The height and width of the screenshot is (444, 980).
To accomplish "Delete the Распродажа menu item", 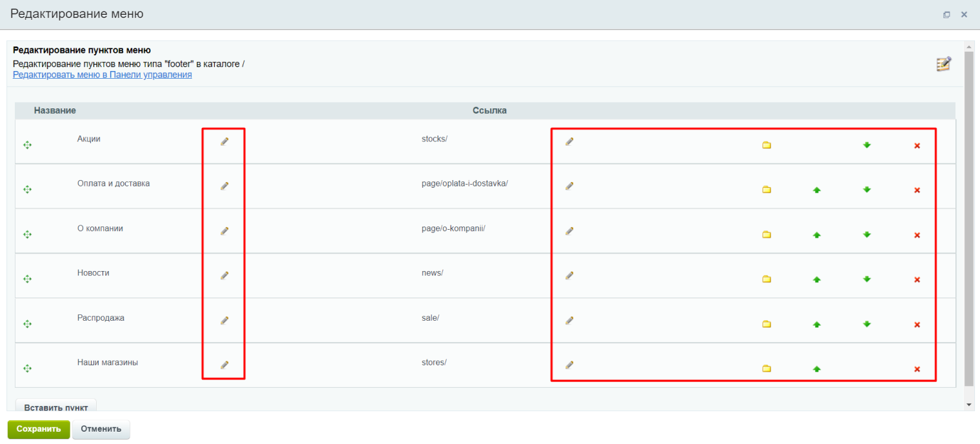I will (x=917, y=325).
